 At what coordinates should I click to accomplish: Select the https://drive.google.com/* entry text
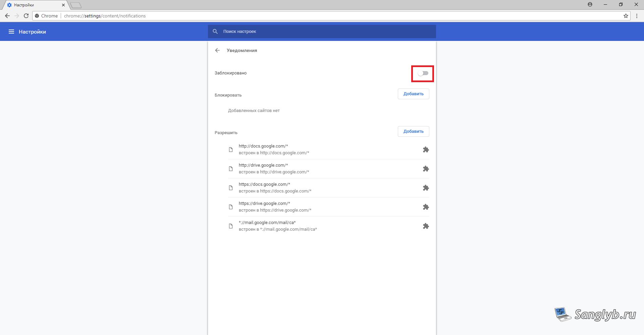tap(264, 204)
